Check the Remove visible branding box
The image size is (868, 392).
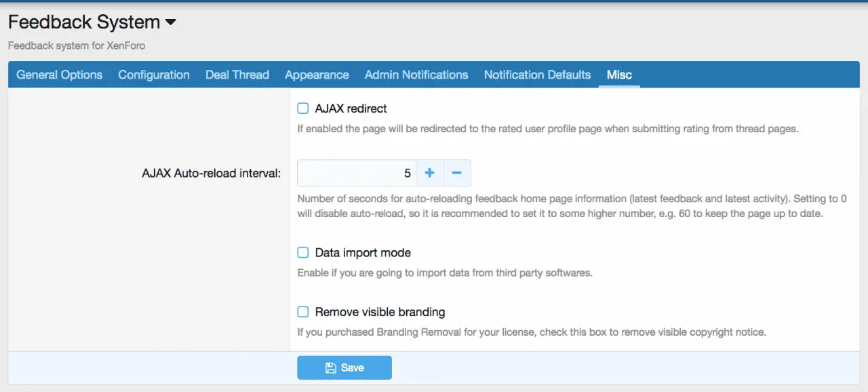(x=303, y=312)
